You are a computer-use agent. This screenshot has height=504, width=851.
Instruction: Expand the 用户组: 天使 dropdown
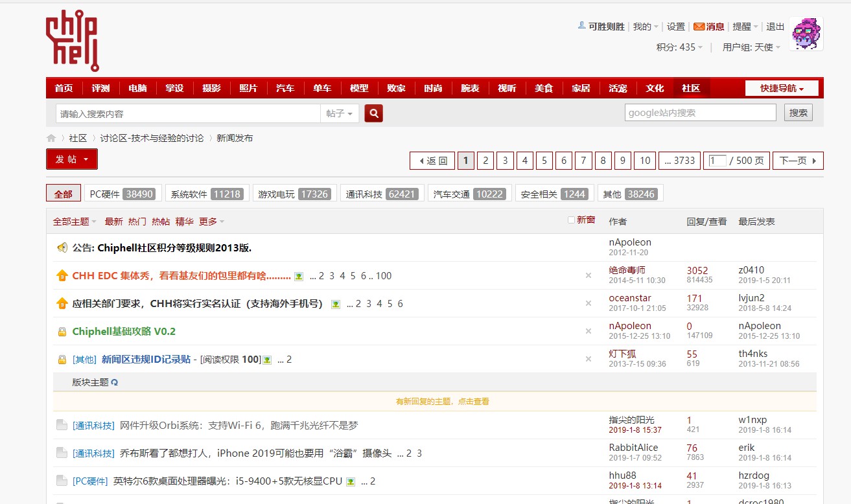752,47
